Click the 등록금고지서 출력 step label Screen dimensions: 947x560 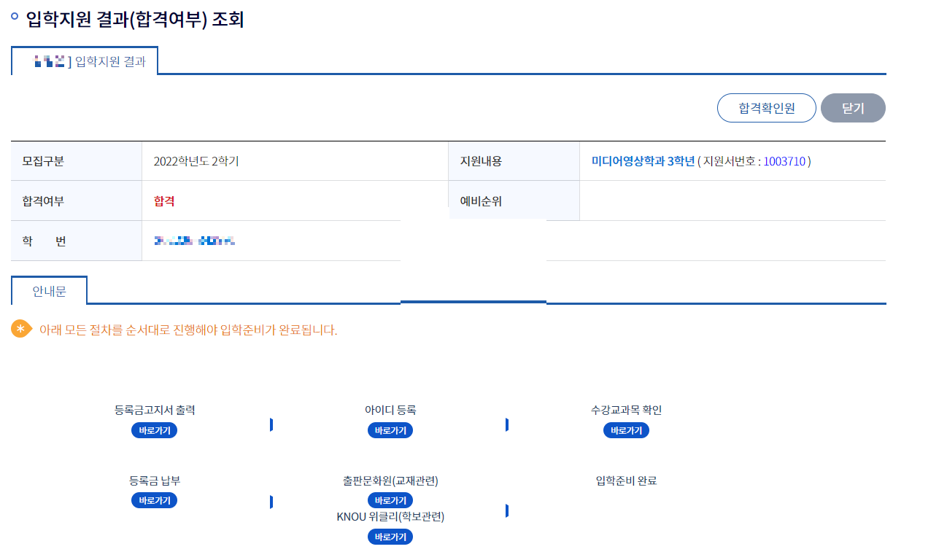(x=155, y=410)
